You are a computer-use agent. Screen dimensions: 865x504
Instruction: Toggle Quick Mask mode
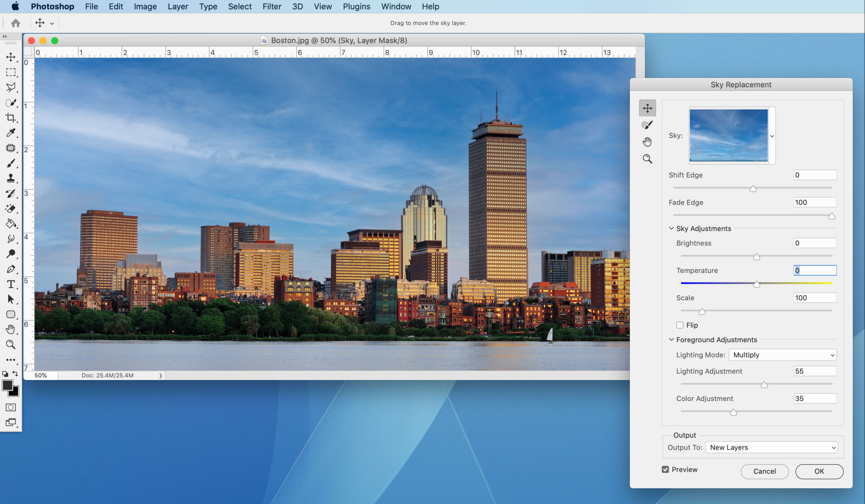10,407
